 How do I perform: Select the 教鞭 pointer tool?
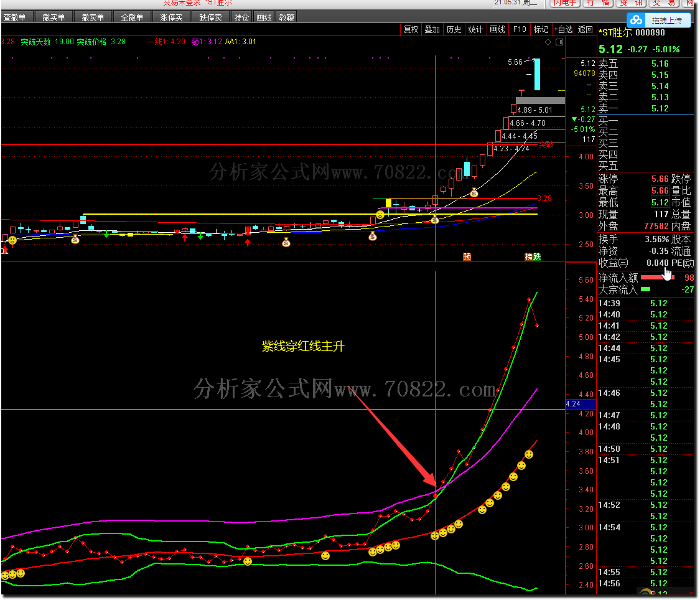[286, 17]
